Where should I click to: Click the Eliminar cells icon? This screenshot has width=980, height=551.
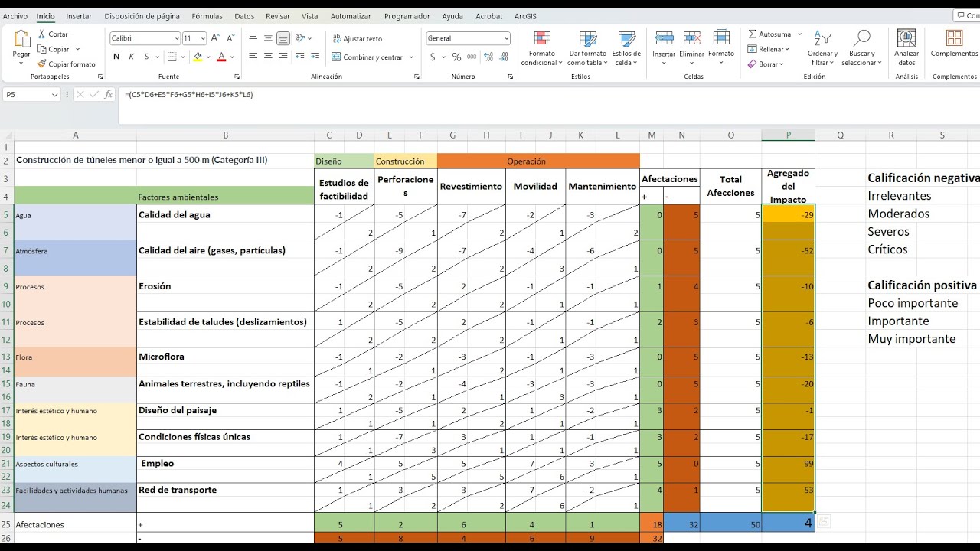(x=692, y=38)
